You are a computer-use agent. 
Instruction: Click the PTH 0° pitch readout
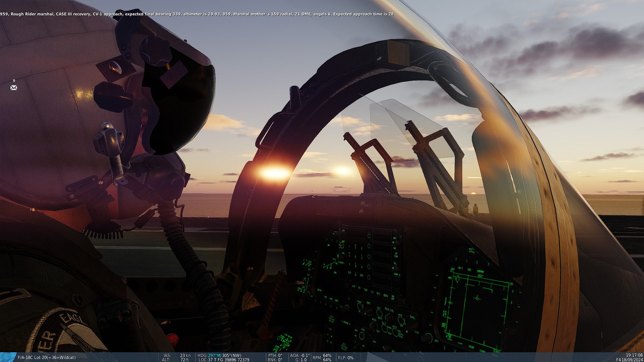click(275, 355)
